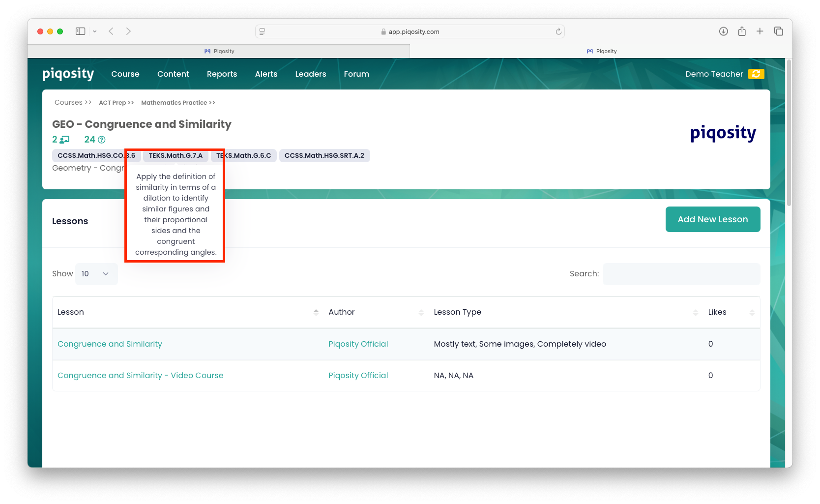Sort by the Likes column arrows
The width and height of the screenshot is (820, 504).
(x=752, y=312)
